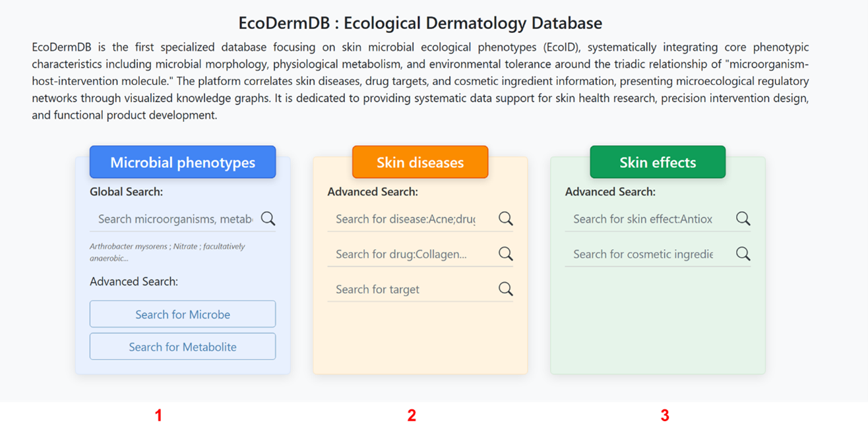Select the green 'Skin effects' header
Image resolution: width=868 pixels, height=435 pixels.
(x=658, y=162)
